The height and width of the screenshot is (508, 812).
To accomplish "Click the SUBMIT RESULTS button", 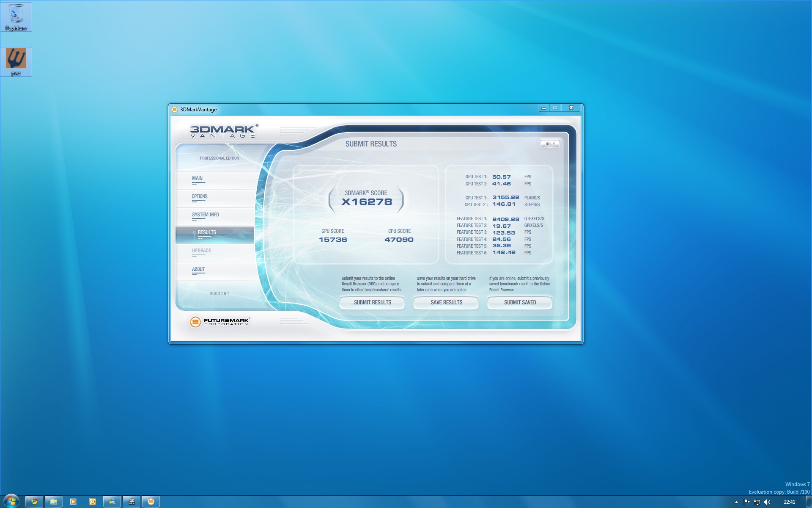I will click(372, 302).
